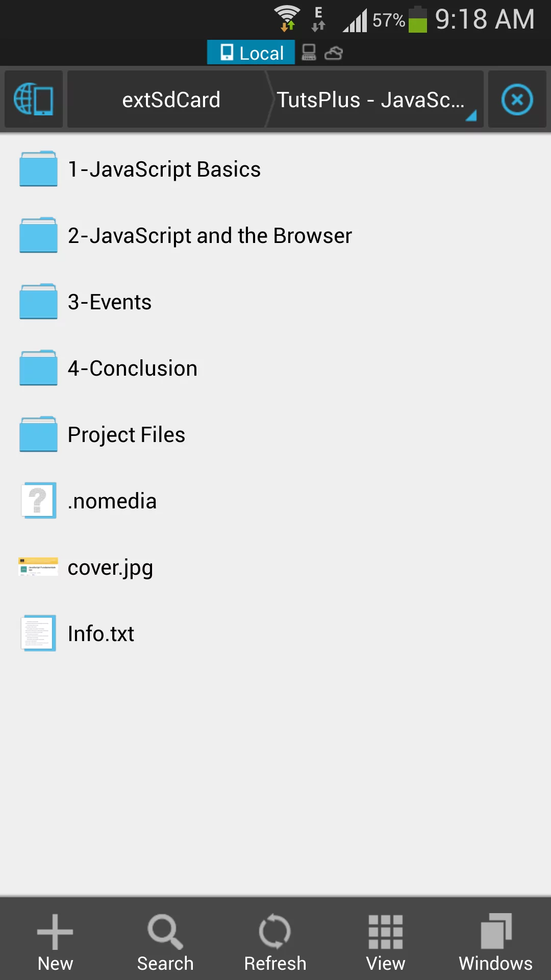Switch to the LAN network tab icon
Viewport: 551px width, 980px height.
pyautogui.click(x=309, y=53)
